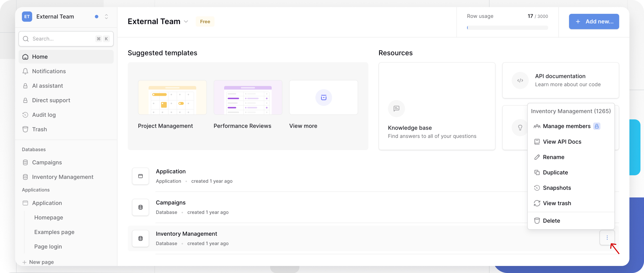Choose Snapshots in the context menu
This screenshot has width=644, height=273.
[557, 188]
